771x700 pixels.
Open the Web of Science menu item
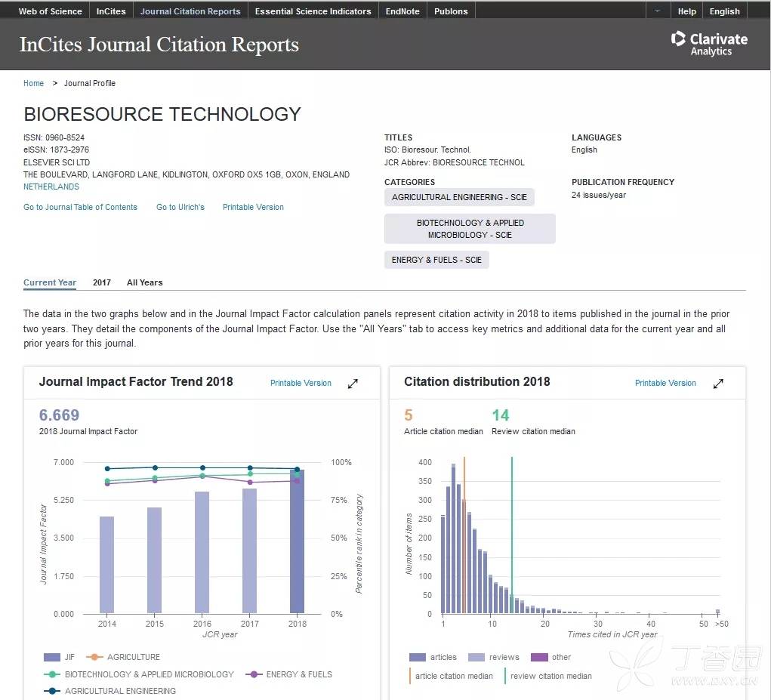[x=50, y=11]
